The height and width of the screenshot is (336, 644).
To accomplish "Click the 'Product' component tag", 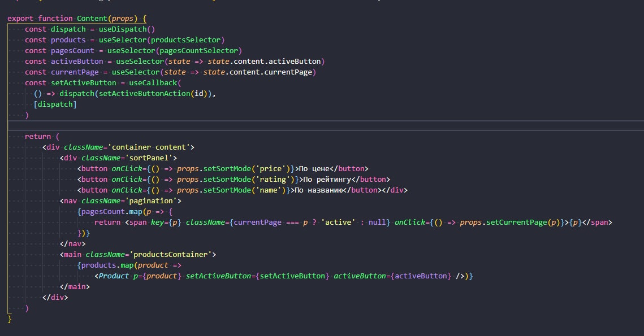I will point(114,276).
